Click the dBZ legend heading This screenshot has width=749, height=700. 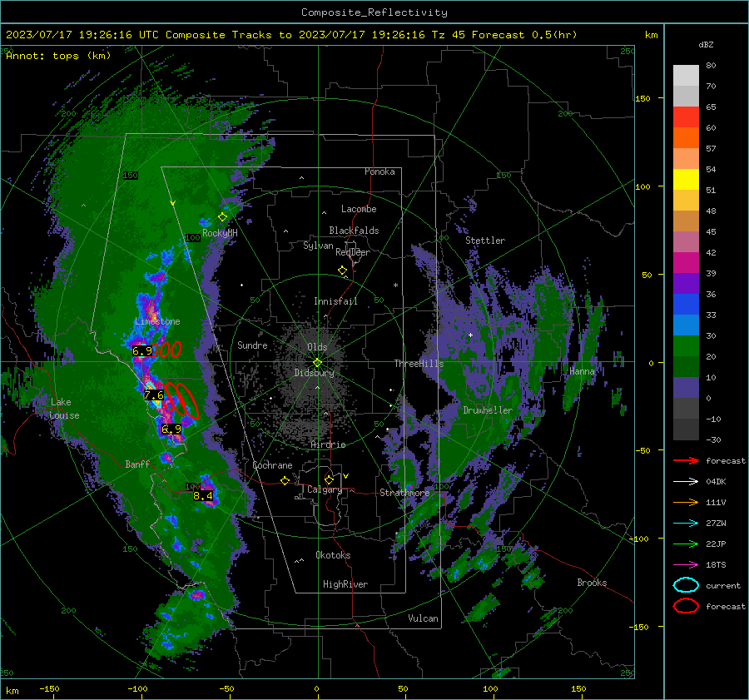click(x=706, y=45)
